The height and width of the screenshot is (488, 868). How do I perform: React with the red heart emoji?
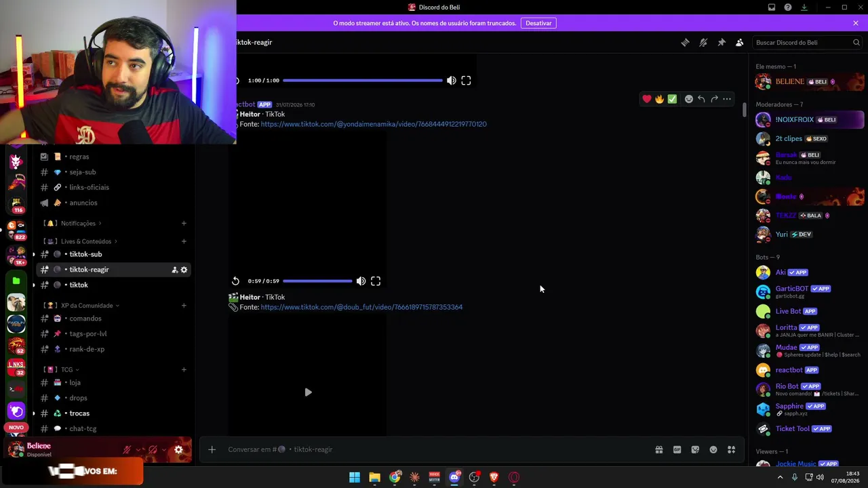647,99
